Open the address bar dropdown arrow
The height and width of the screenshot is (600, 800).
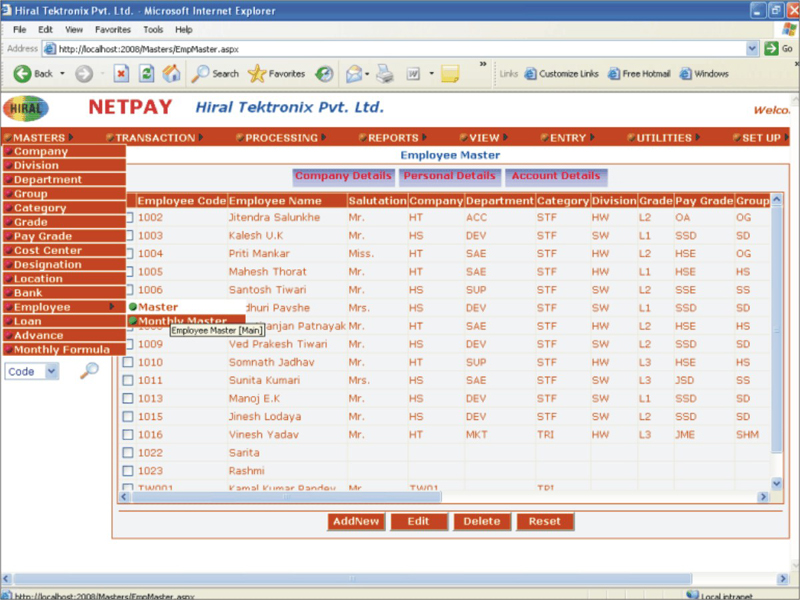tap(752, 49)
